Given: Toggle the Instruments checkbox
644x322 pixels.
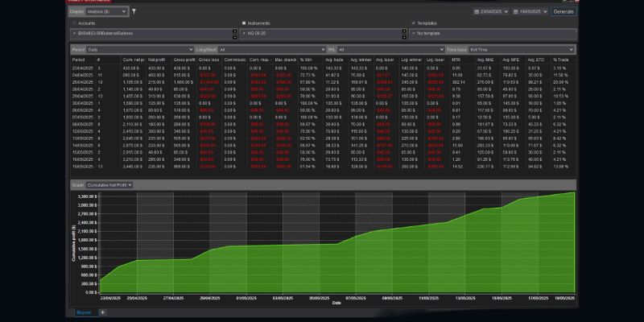Looking at the screenshot, I should (244, 23).
